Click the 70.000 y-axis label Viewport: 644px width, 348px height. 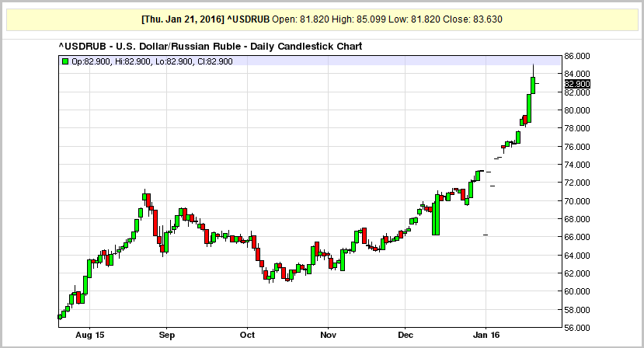tap(577, 201)
